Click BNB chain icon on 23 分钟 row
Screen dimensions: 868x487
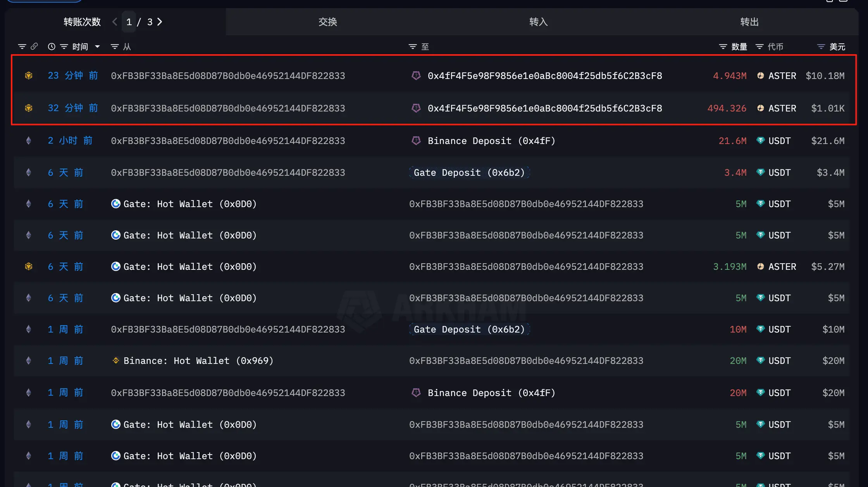tap(29, 75)
